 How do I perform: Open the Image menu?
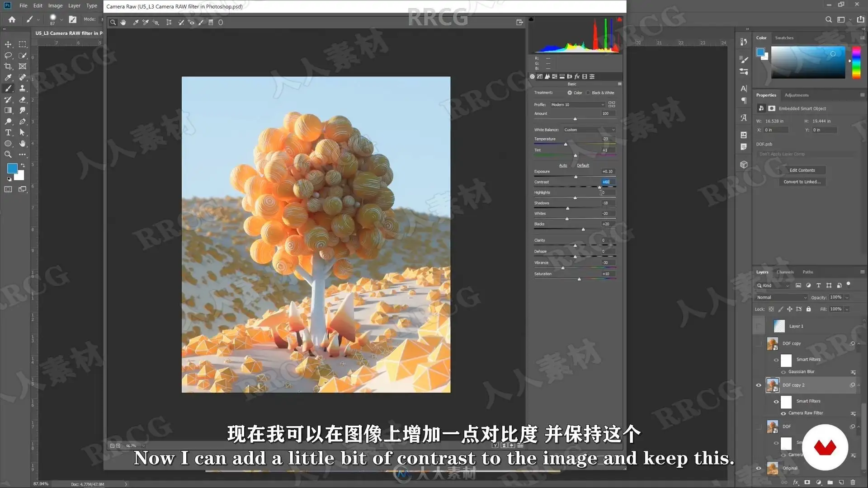pyautogui.click(x=55, y=5)
